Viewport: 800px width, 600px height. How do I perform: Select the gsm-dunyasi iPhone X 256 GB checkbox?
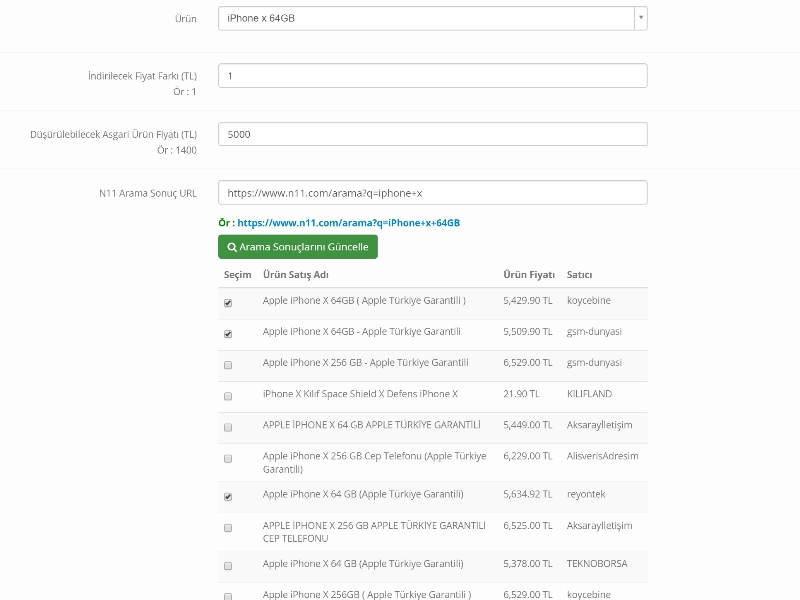228,365
